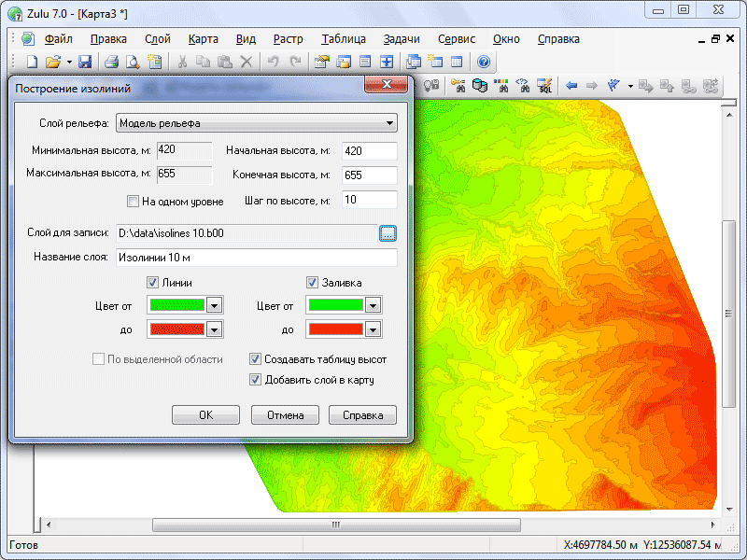Screen dimensions: 747x560
Task: Click the Print toolbar icon
Action: click(111, 63)
